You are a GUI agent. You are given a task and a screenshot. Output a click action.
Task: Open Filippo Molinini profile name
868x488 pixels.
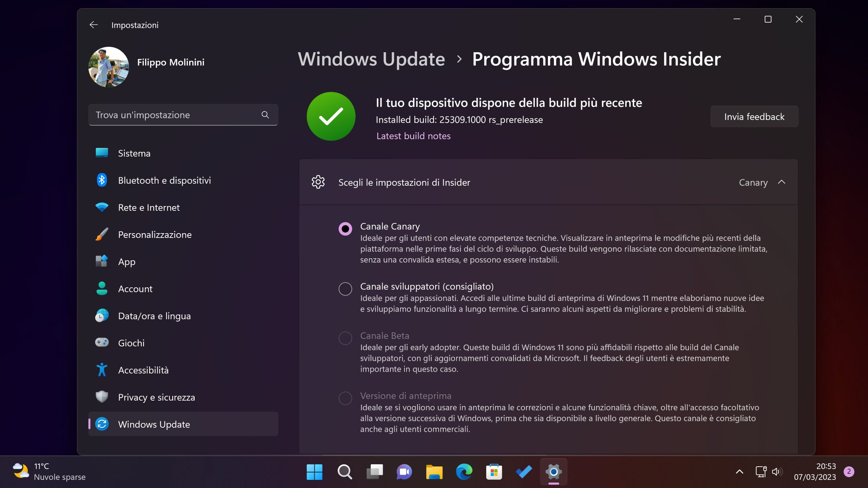[171, 62]
